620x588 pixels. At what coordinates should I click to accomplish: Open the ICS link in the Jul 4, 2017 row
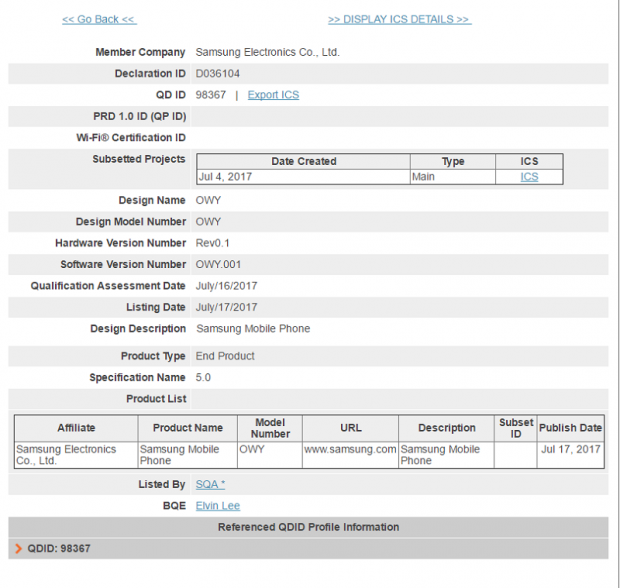[x=529, y=177]
